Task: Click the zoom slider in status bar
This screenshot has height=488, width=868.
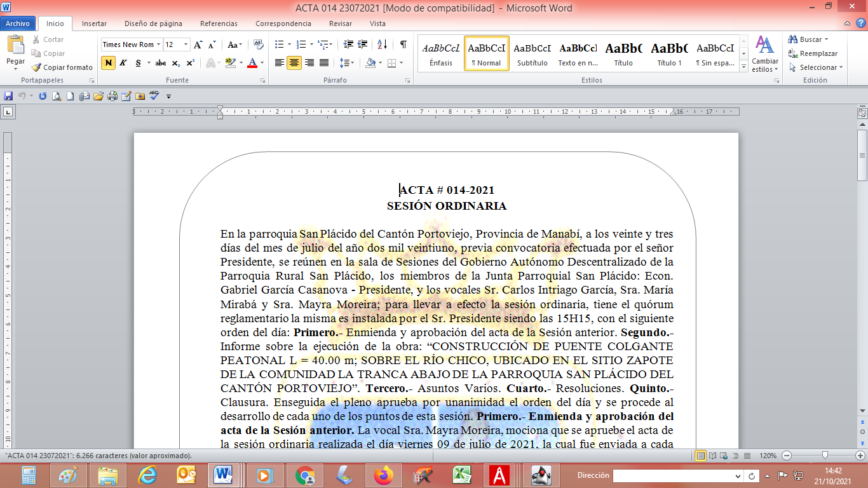Action: pos(824,456)
